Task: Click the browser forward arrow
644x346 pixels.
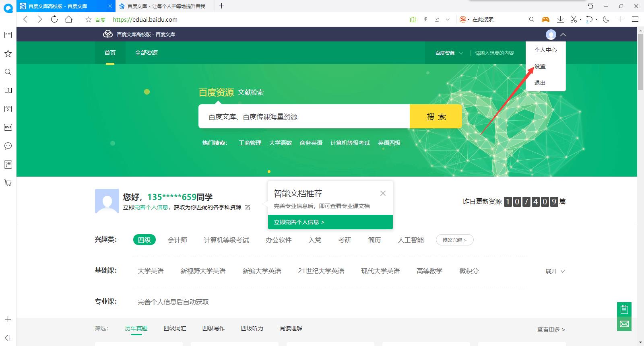Action: coord(39,19)
